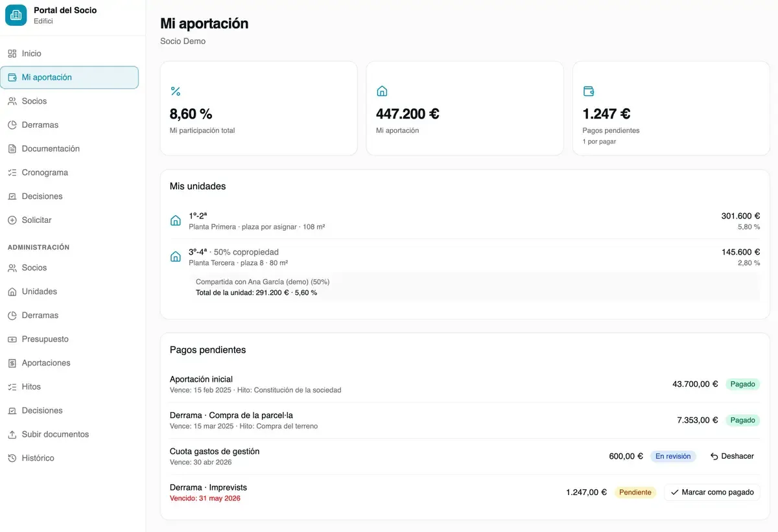778x532 pixels.
Task: Click the 447.200 € aportación amount
Action: pyautogui.click(x=408, y=114)
